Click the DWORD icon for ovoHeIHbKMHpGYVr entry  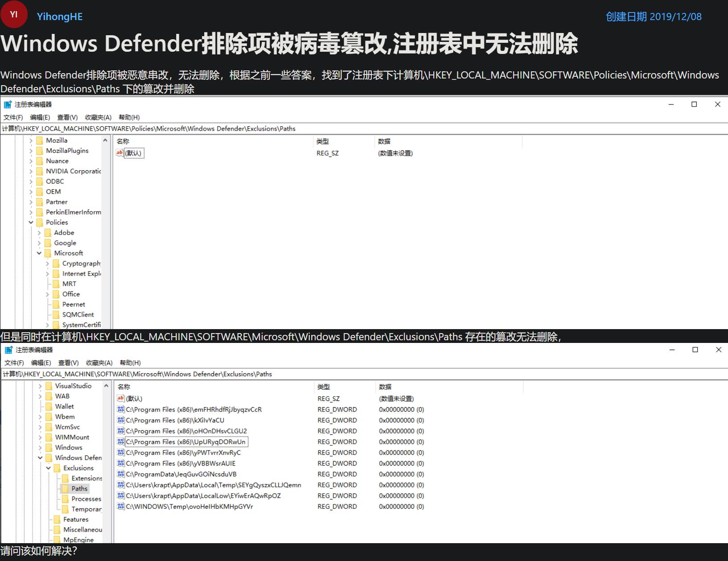coord(120,507)
